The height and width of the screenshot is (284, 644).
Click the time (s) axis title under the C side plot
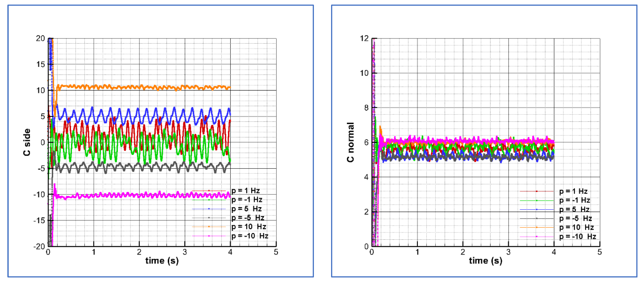tap(162, 261)
